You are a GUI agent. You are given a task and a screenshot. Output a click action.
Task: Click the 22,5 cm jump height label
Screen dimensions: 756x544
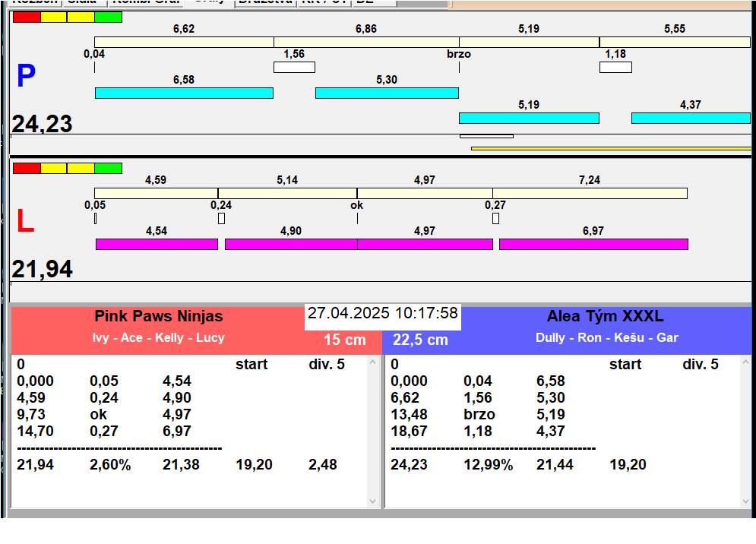420,340
